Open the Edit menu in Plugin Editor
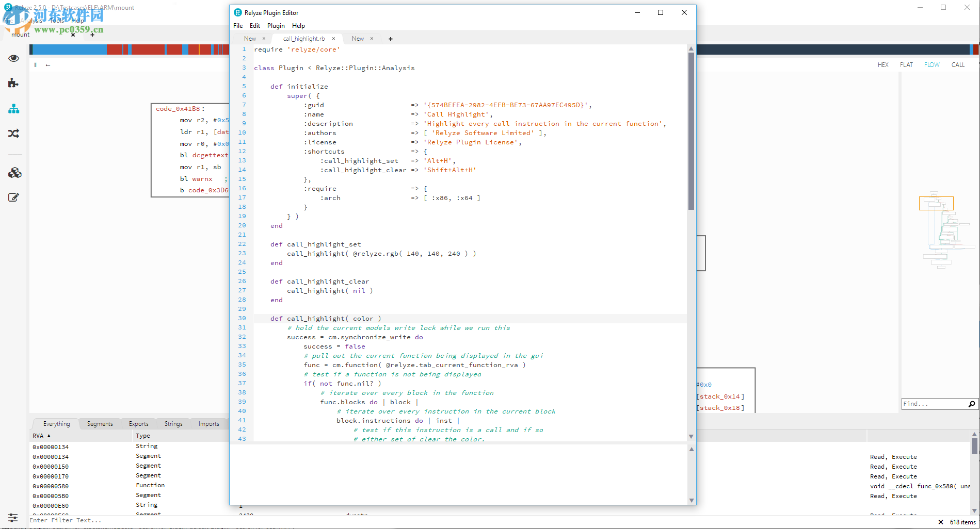980x529 pixels. click(x=255, y=26)
